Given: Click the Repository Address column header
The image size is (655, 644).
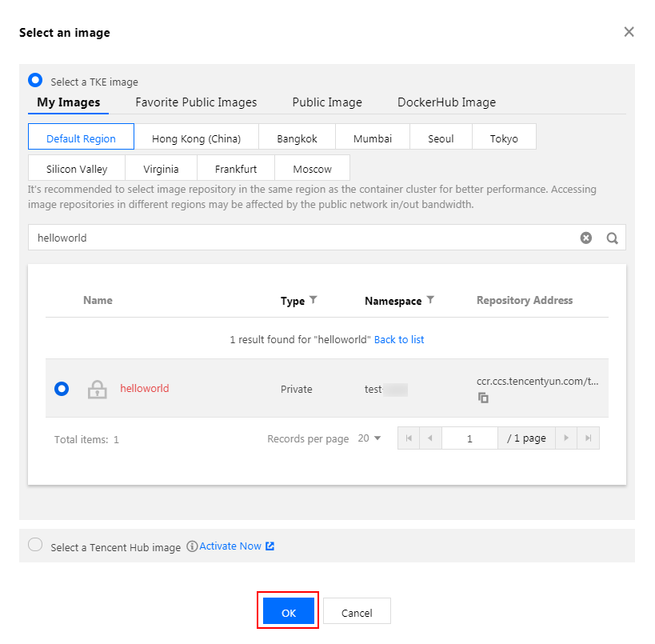Looking at the screenshot, I should click(525, 300).
